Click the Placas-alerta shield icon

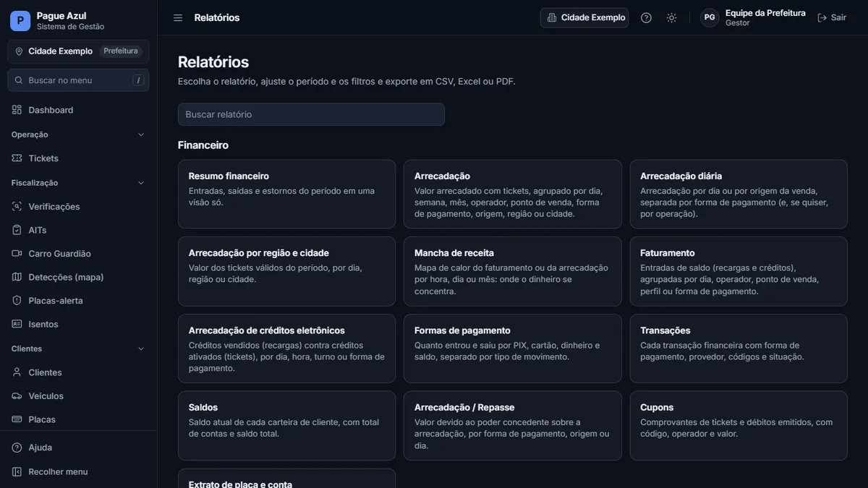[x=17, y=301]
